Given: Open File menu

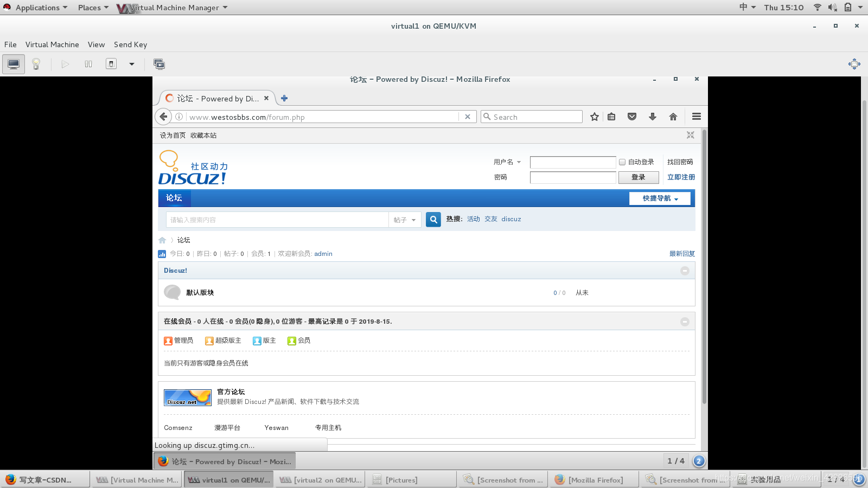Looking at the screenshot, I should 10,44.
